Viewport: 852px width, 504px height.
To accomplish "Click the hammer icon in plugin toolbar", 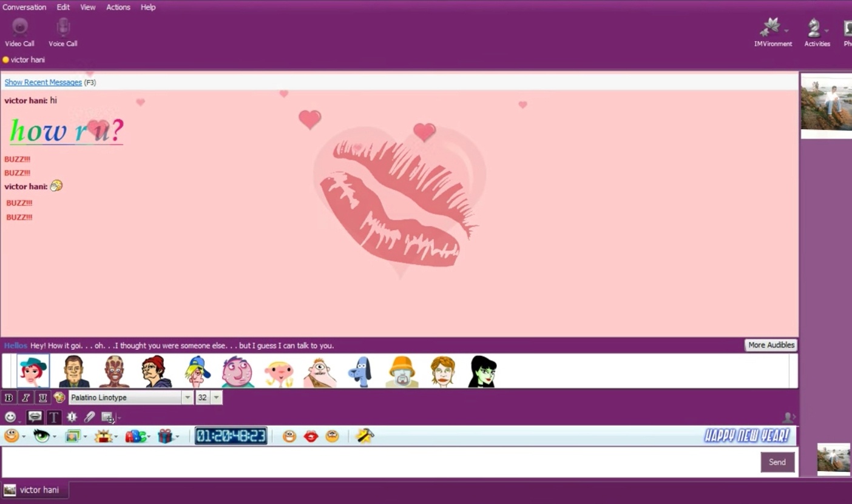I will pos(365,436).
